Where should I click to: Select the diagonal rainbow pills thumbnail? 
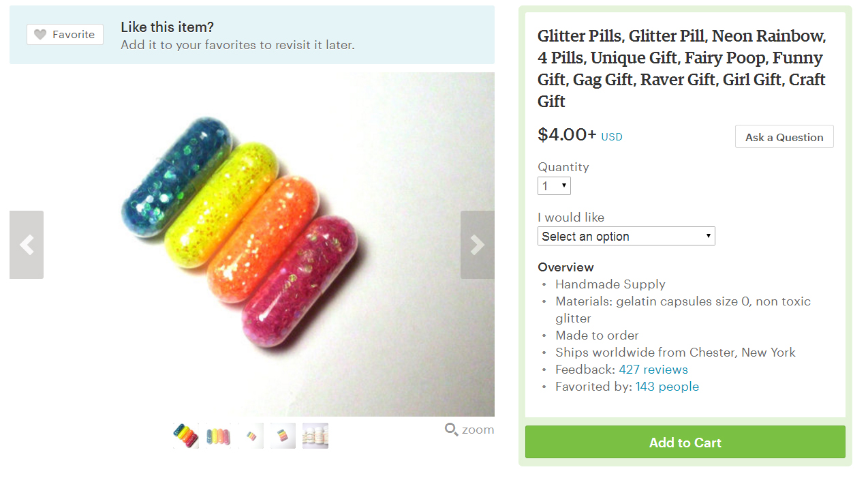coord(185,435)
